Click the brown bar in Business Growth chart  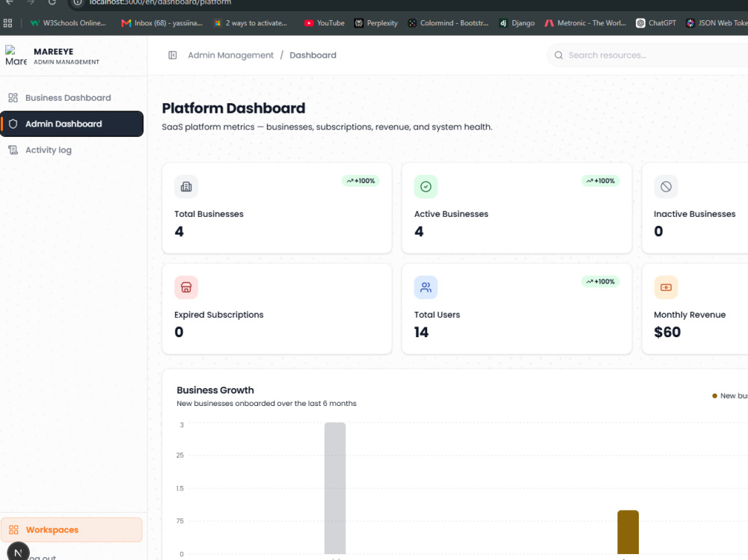(628, 532)
